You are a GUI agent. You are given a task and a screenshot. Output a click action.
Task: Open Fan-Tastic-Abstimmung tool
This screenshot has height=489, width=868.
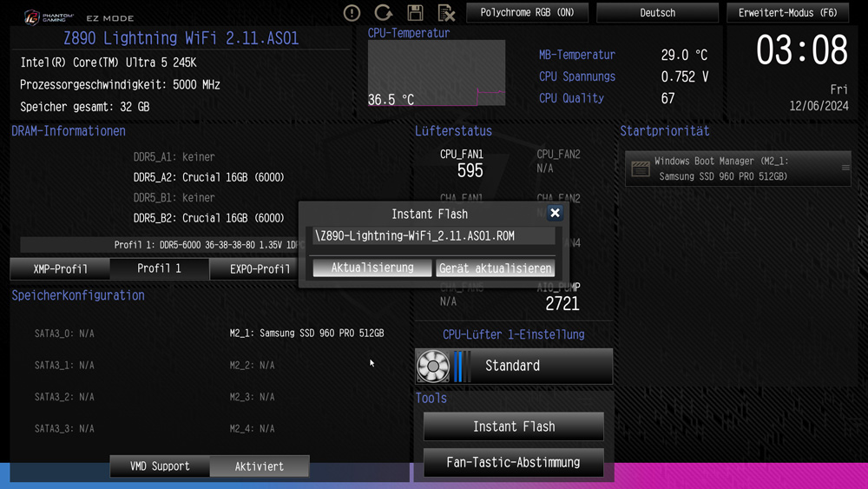click(514, 462)
